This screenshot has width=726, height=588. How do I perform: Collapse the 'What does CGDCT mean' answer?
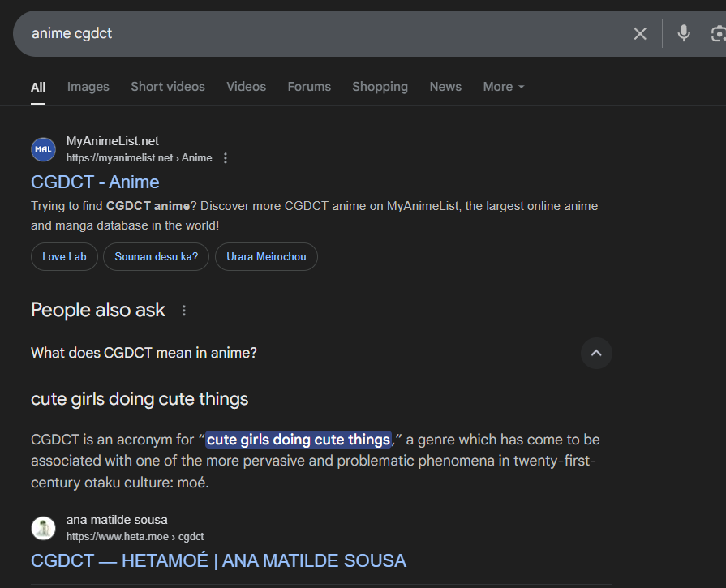596,354
